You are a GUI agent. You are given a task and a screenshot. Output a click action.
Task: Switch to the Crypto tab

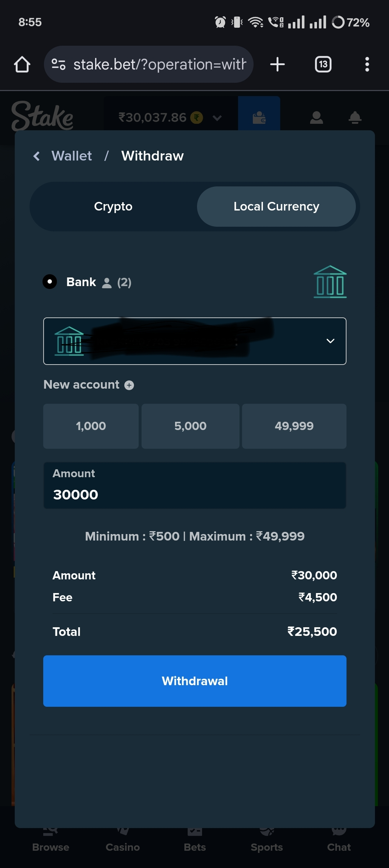(x=113, y=207)
